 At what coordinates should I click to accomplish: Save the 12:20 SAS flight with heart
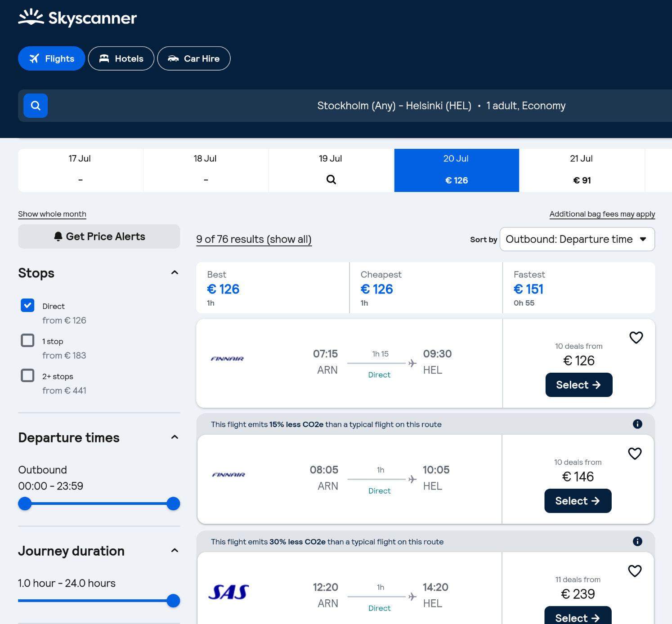pos(635,571)
